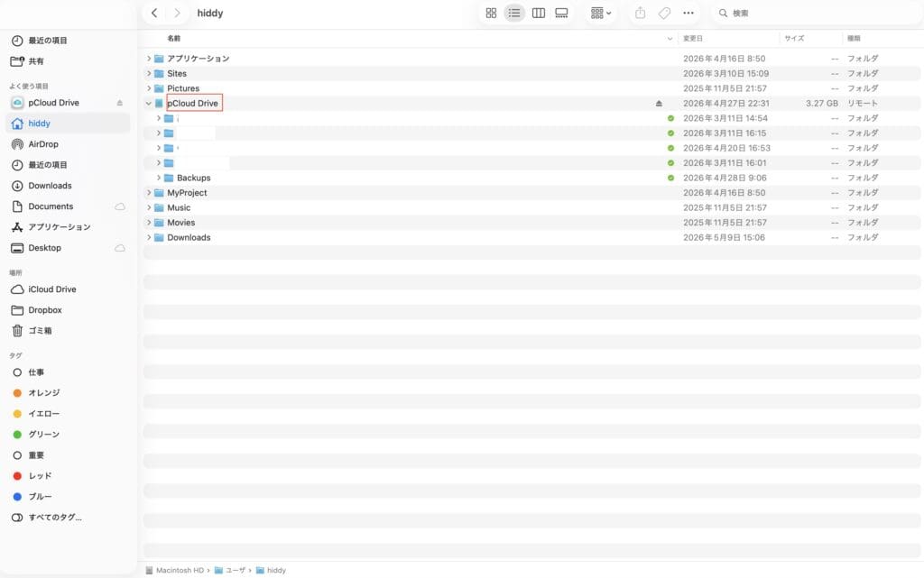
Task: Expand the Downloads folder in list
Action: [149, 238]
